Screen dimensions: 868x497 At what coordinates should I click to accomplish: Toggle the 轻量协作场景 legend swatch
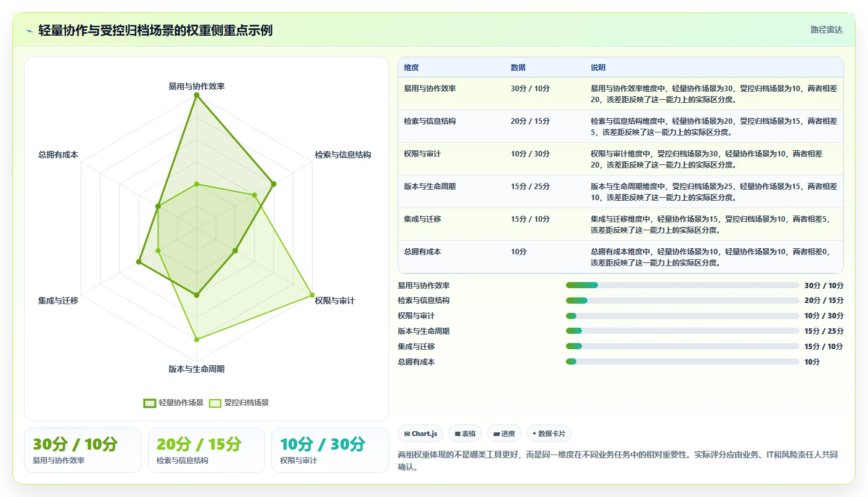150,403
